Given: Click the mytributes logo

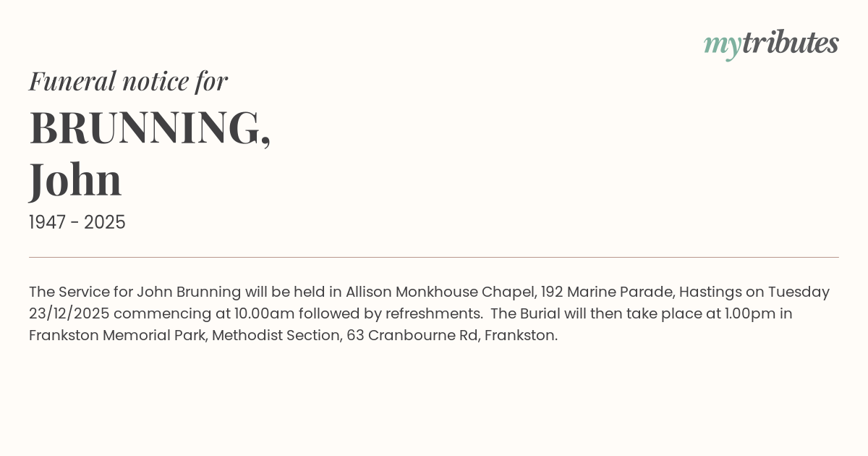Looking at the screenshot, I should coord(770,43).
